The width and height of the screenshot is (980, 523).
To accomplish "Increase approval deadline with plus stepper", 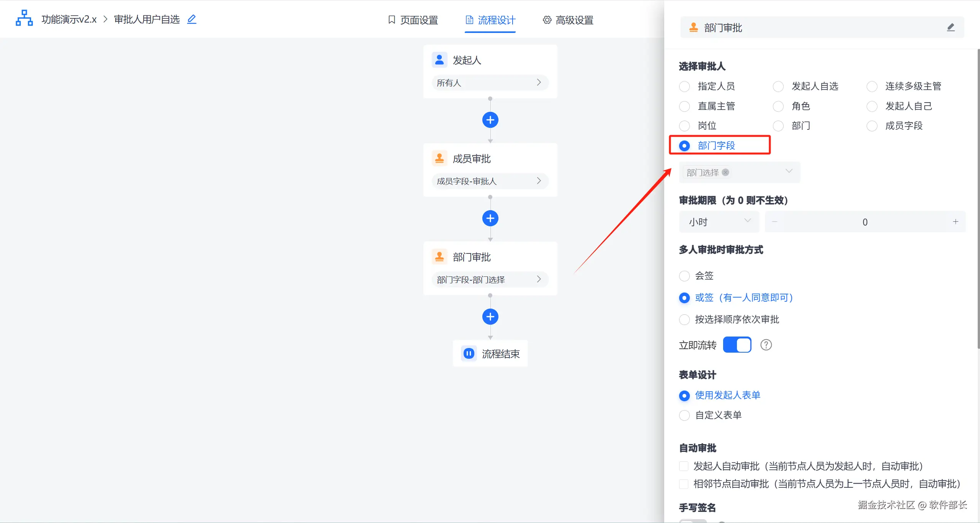I will pyautogui.click(x=955, y=222).
